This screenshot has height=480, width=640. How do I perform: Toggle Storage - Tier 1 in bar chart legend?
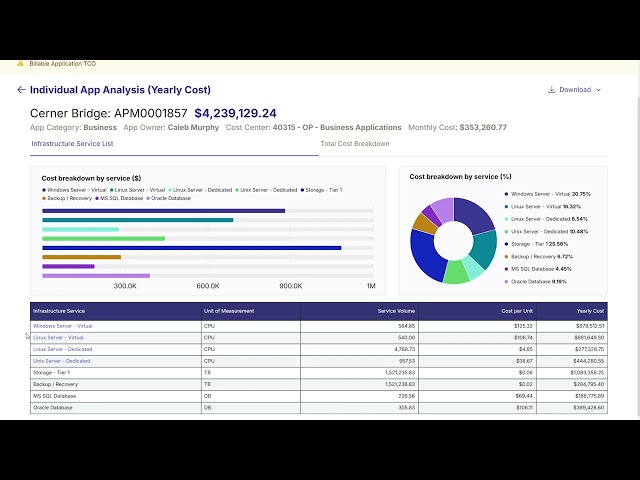pos(321,190)
